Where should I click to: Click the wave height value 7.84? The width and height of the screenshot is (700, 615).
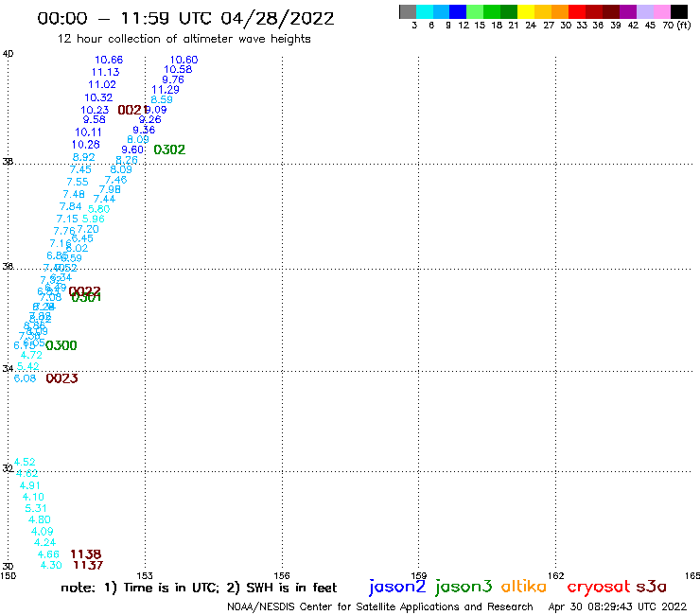coord(71,206)
